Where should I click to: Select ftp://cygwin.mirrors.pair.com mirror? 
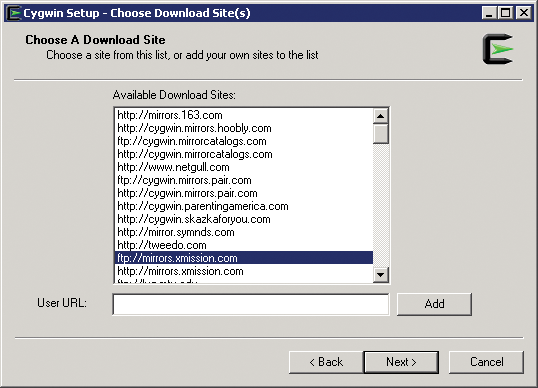click(244, 180)
